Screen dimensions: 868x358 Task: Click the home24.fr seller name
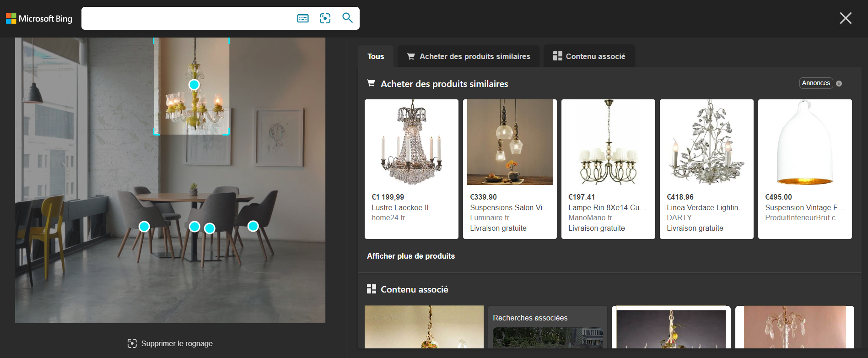pos(388,218)
